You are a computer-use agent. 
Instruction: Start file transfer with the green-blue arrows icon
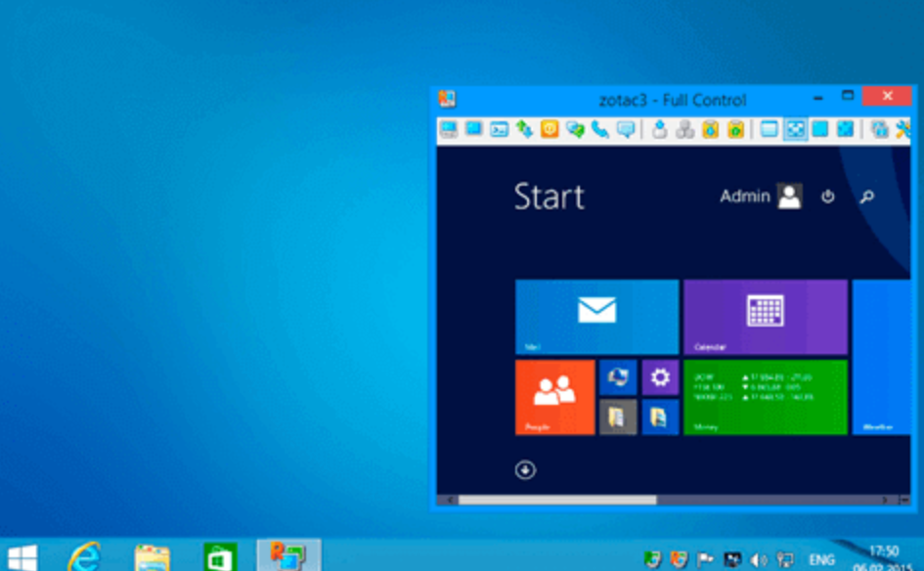click(x=524, y=129)
